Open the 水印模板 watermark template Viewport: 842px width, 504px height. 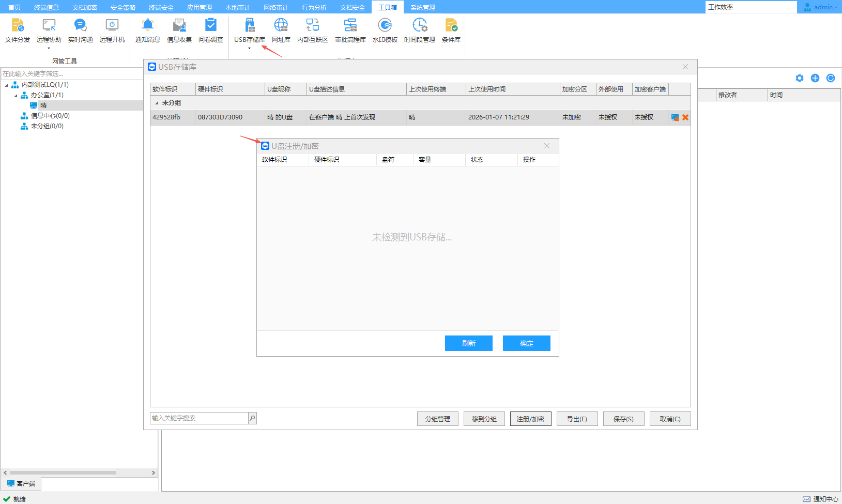point(385,30)
